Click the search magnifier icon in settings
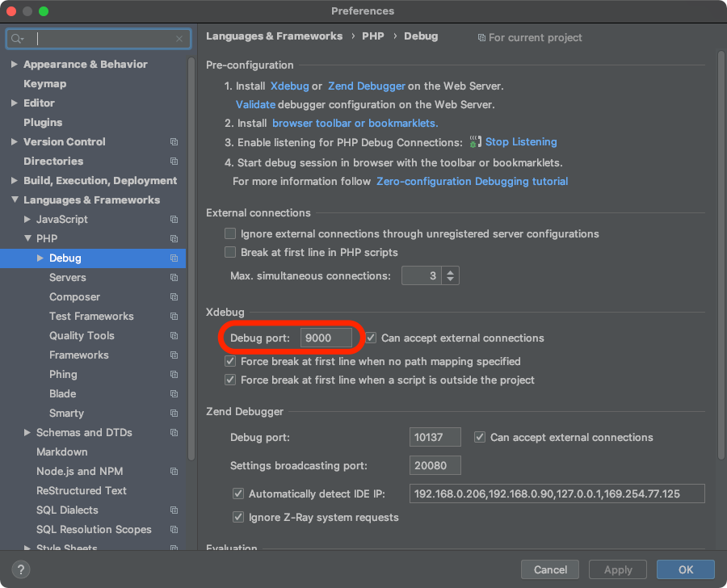The image size is (727, 588). point(18,39)
